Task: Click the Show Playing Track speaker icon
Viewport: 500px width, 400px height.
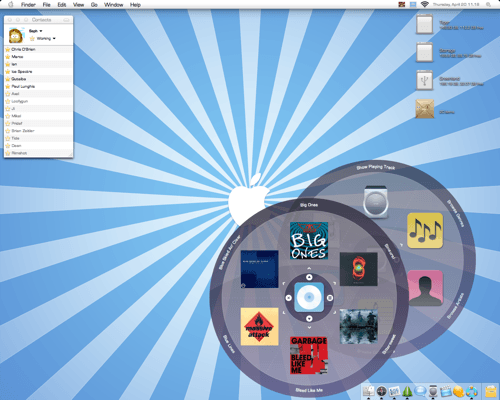Action: tap(376, 202)
